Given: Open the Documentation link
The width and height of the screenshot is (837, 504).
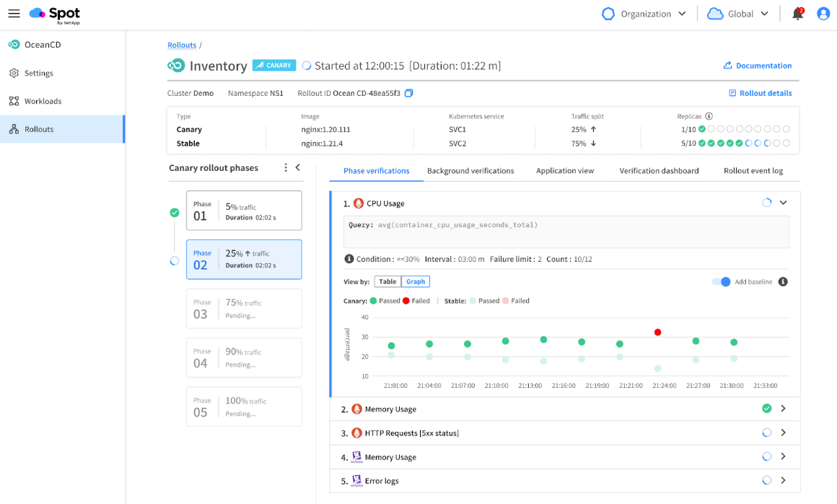Looking at the screenshot, I should [x=758, y=66].
